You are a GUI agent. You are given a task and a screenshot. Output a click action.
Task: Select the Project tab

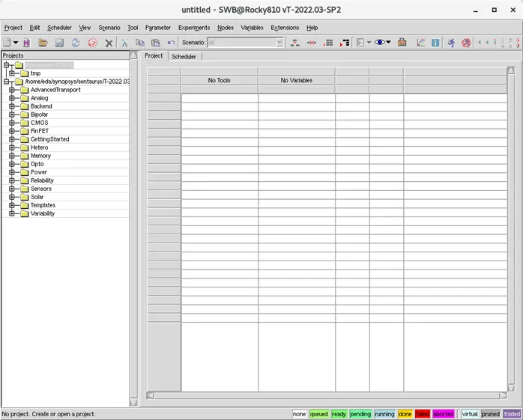(154, 55)
